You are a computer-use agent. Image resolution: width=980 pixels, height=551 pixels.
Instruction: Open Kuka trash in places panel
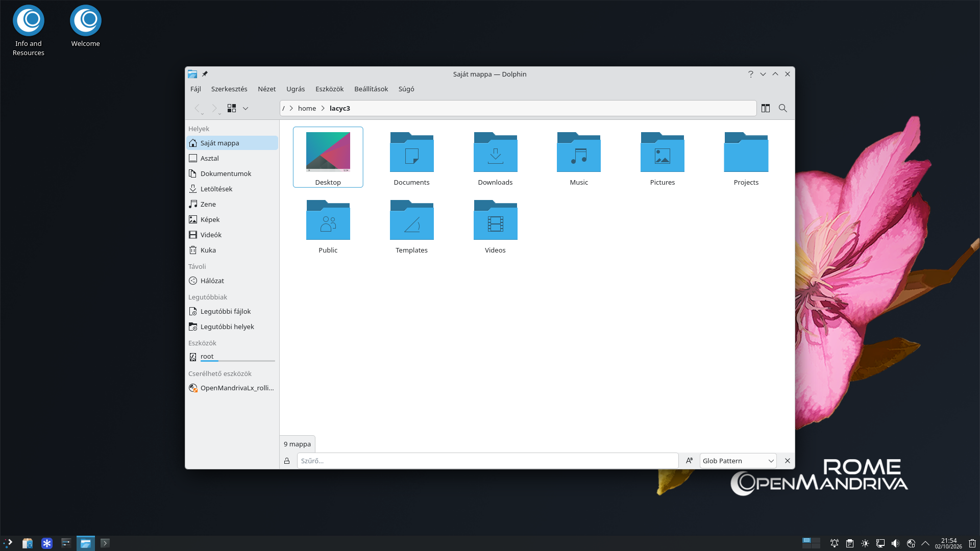click(232, 250)
